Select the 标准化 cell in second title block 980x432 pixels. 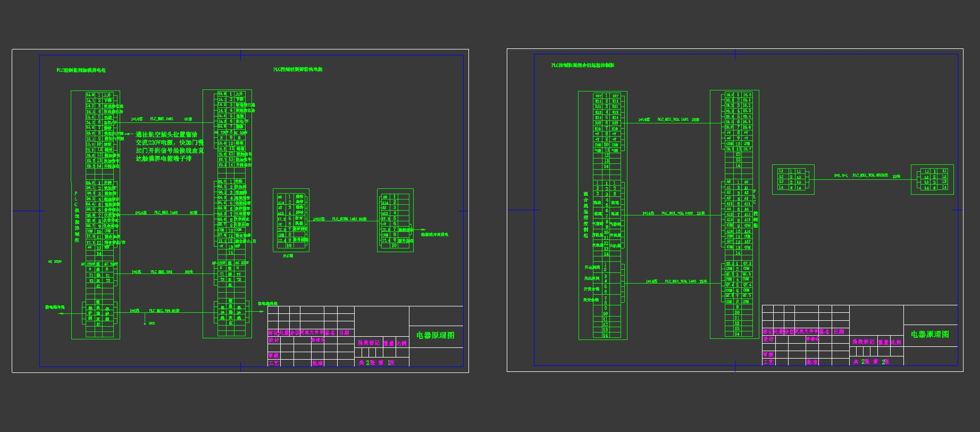(813, 339)
